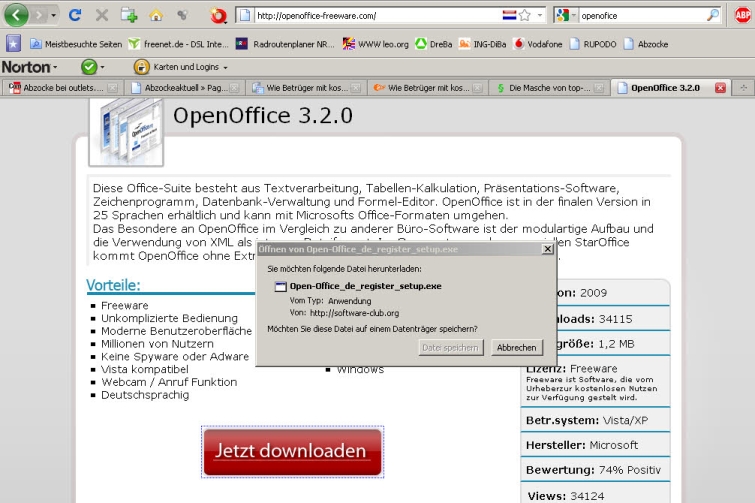Open the home page icon

[x=155, y=16]
